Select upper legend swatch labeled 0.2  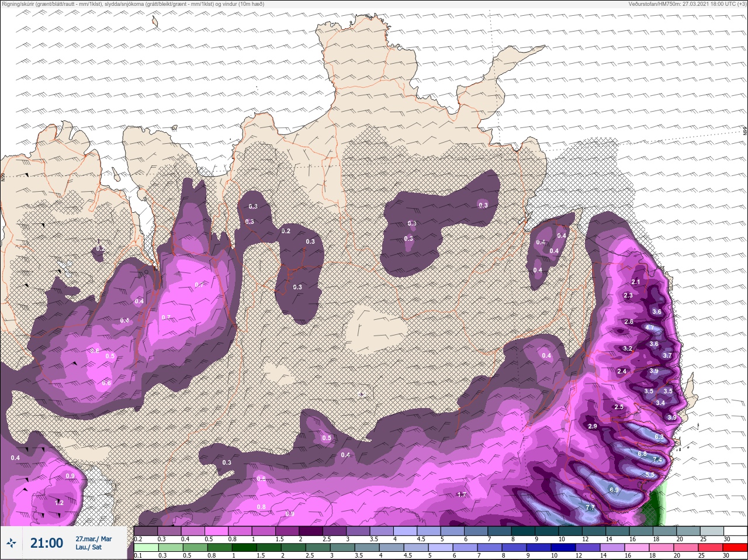coord(146,530)
